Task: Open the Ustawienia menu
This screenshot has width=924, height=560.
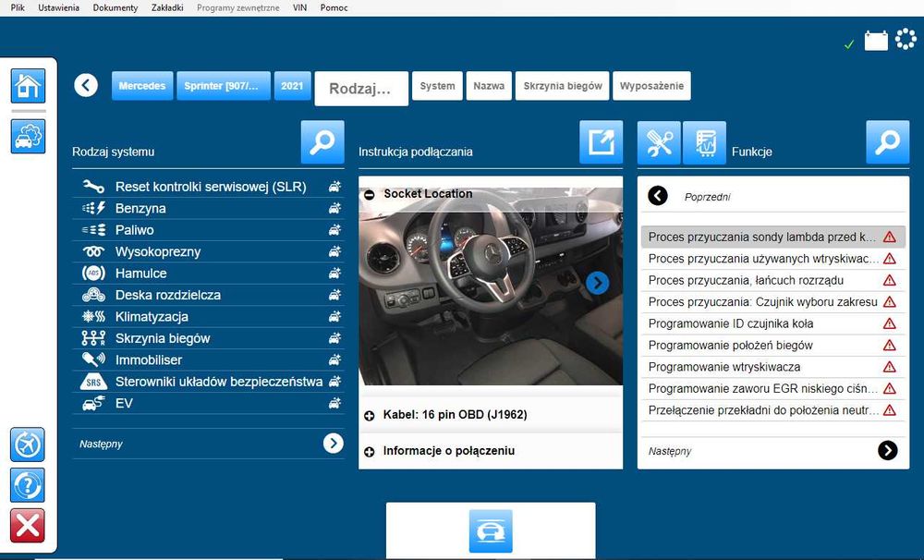Action: coord(58,7)
